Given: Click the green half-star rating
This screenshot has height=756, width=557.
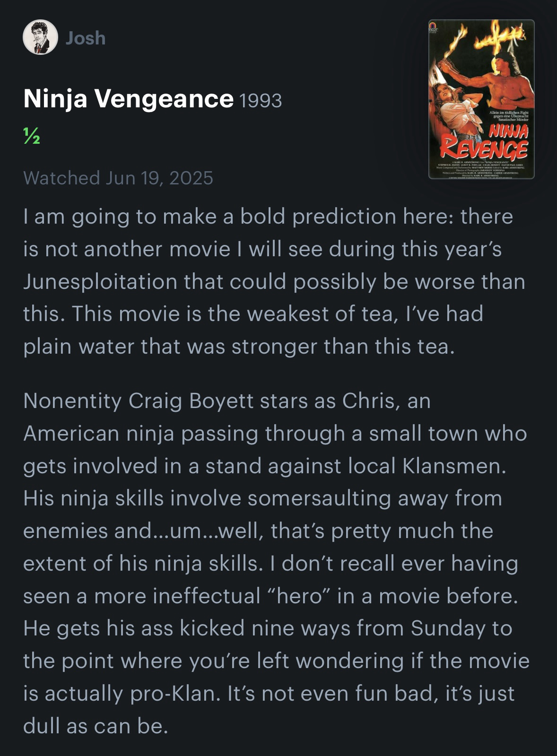Looking at the screenshot, I should click(x=32, y=137).
